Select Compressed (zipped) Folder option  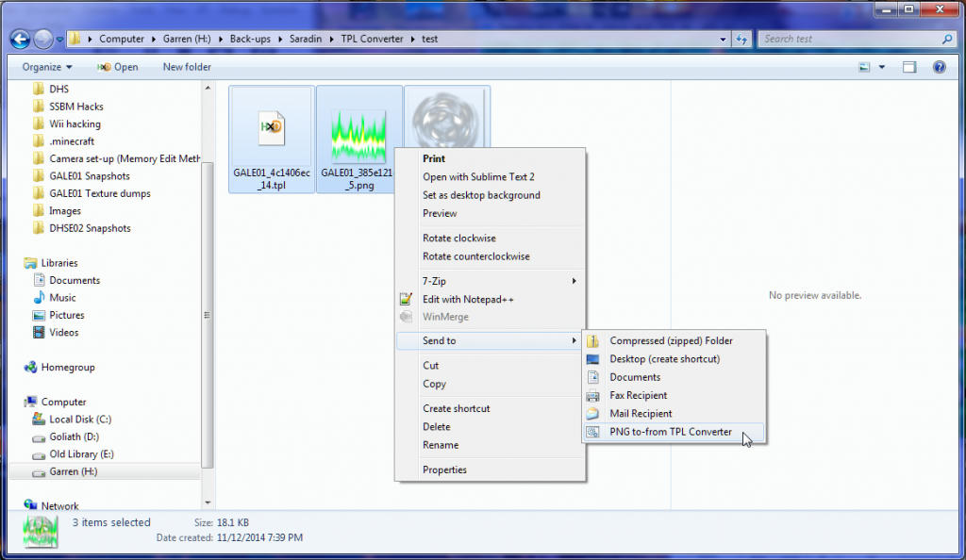click(x=671, y=340)
